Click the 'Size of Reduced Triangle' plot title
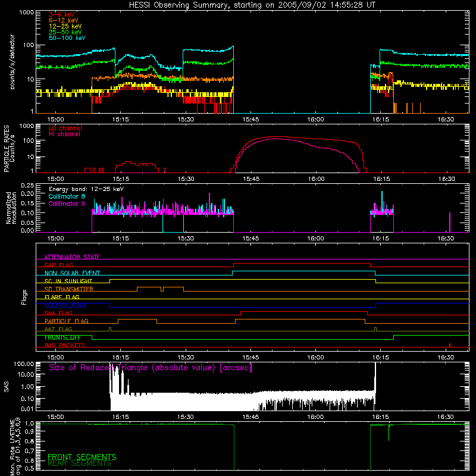 click(x=151, y=368)
